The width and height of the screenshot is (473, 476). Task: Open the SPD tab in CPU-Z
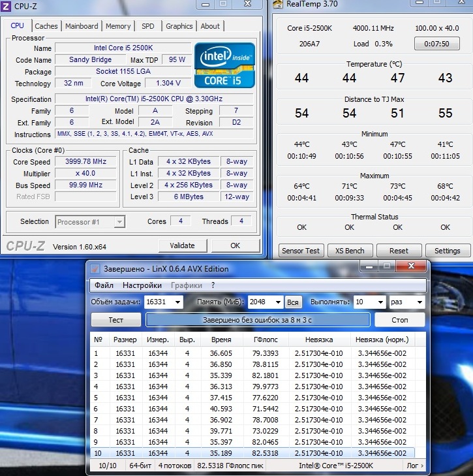click(x=147, y=26)
